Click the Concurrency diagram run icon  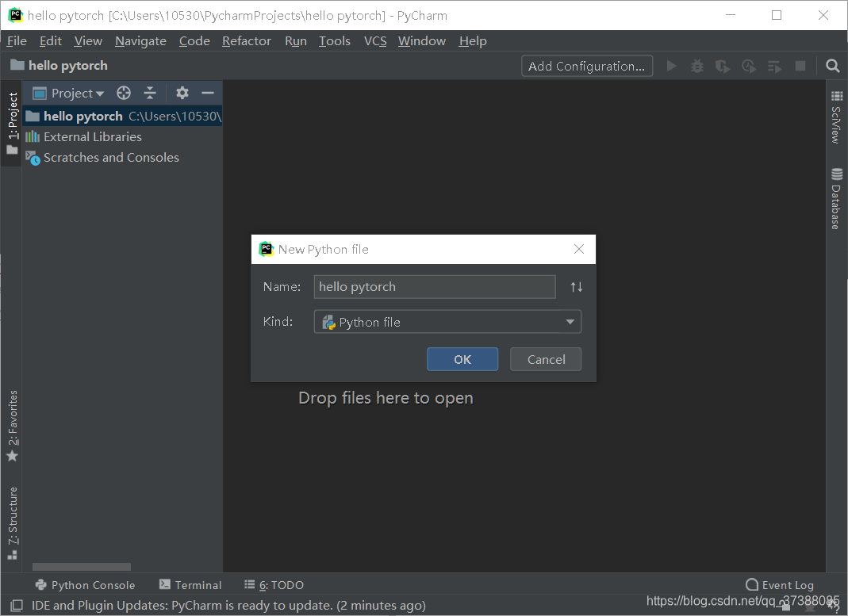pyautogui.click(x=774, y=66)
